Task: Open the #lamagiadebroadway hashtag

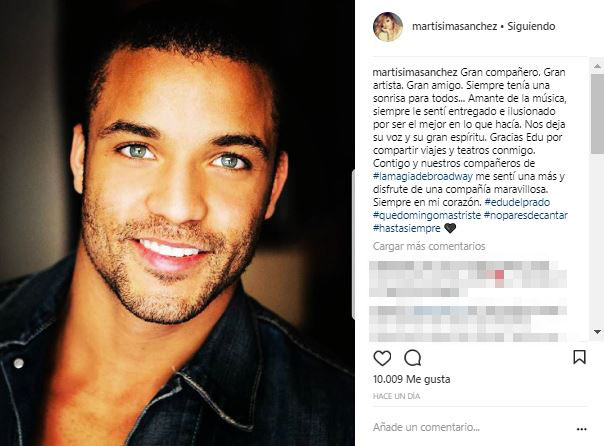Action: pyautogui.click(x=423, y=176)
